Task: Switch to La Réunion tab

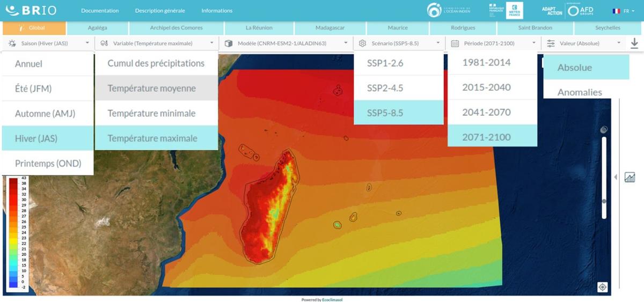Action: (x=259, y=27)
